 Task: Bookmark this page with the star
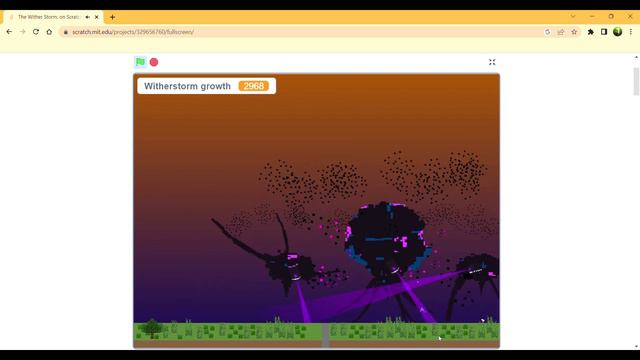(x=574, y=32)
